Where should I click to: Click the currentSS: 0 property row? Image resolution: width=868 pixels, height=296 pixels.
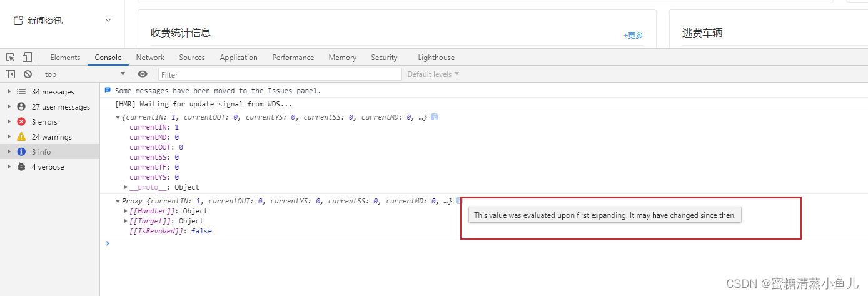click(154, 157)
